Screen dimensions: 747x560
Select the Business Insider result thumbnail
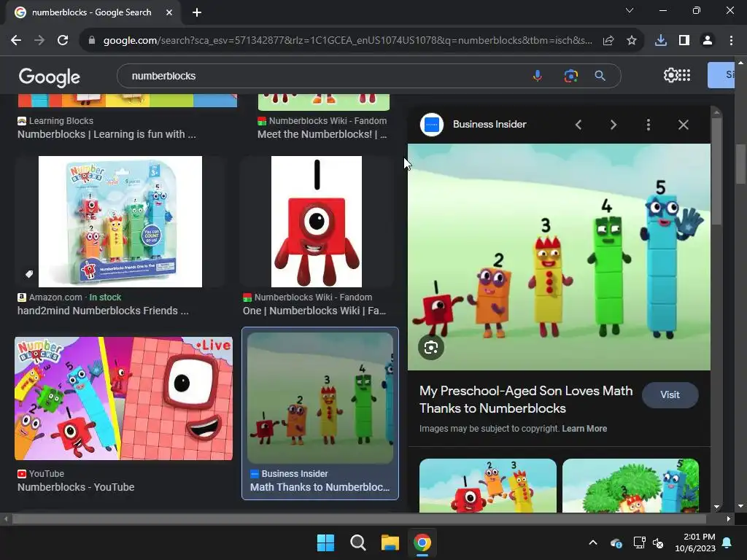coord(320,398)
